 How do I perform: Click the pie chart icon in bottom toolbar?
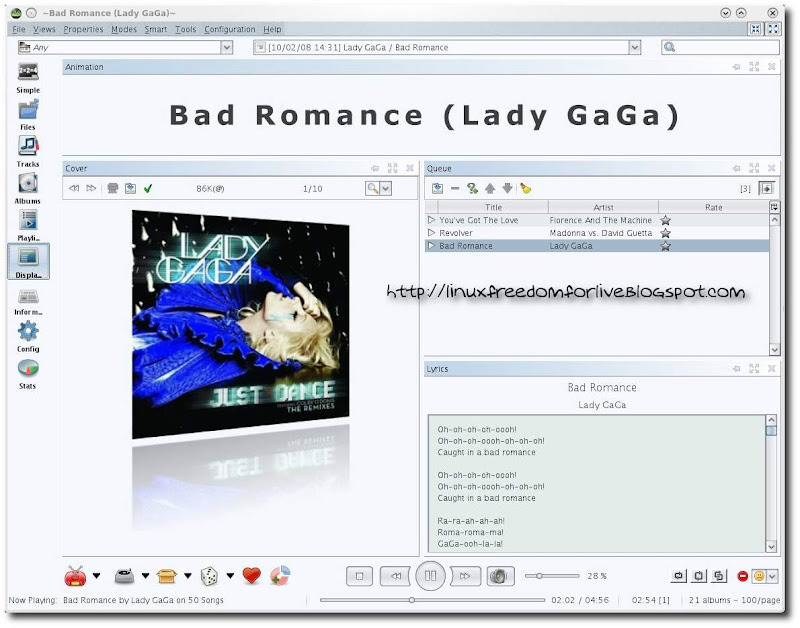click(281, 575)
